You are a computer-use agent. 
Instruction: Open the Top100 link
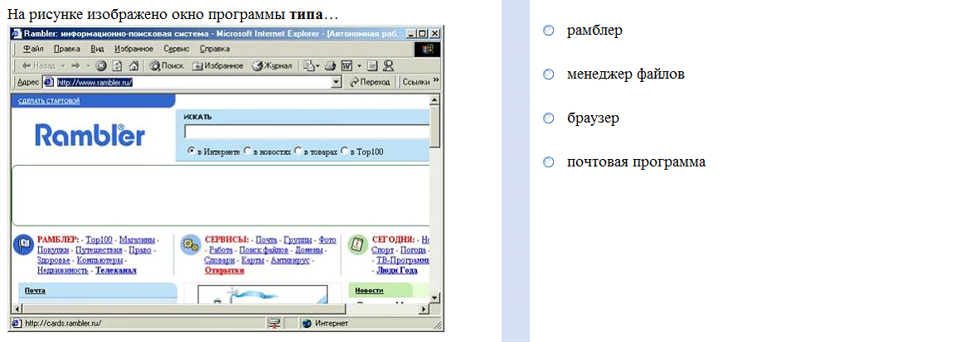99,239
